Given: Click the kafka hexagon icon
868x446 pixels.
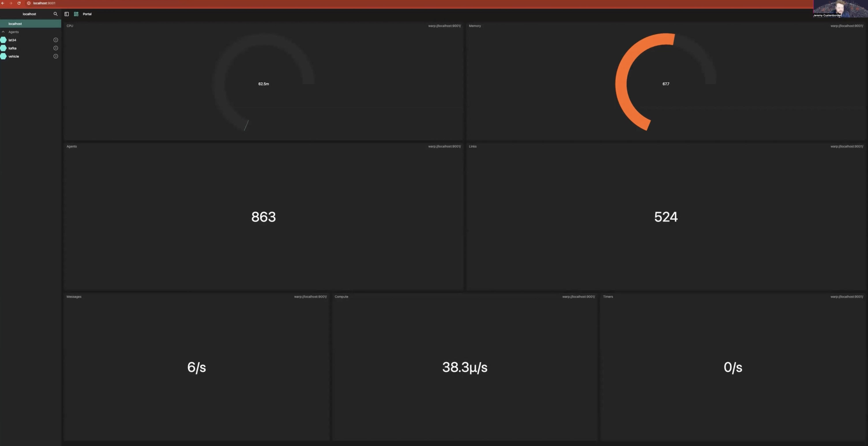Looking at the screenshot, I should click(x=3, y=48).
